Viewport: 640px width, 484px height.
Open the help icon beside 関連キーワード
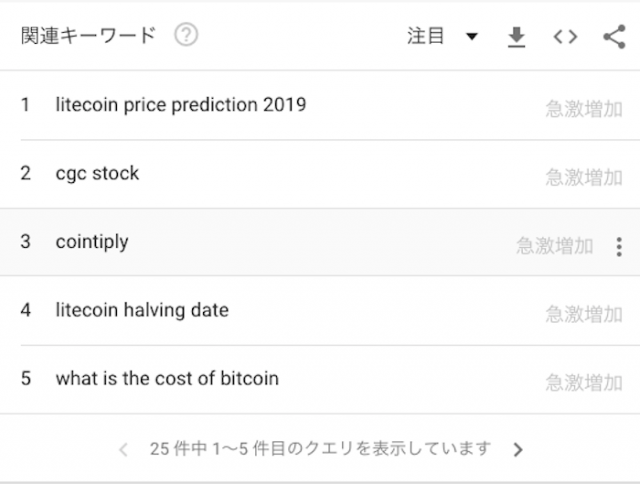(186, 35)
